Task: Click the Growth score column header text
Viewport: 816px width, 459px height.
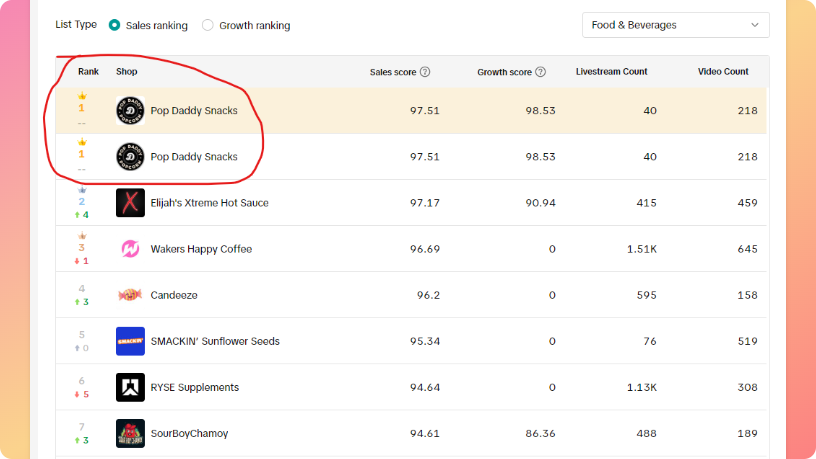Action: (504, 72)
